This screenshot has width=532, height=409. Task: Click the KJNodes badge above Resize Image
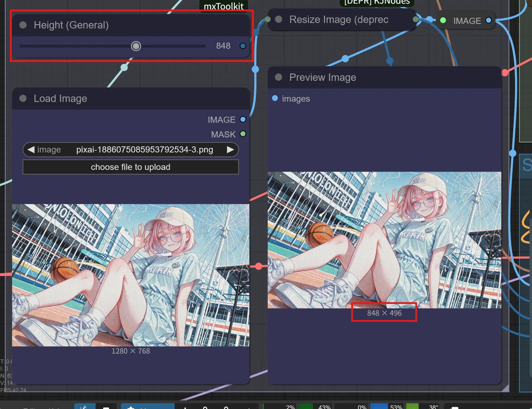coord(377,3)
